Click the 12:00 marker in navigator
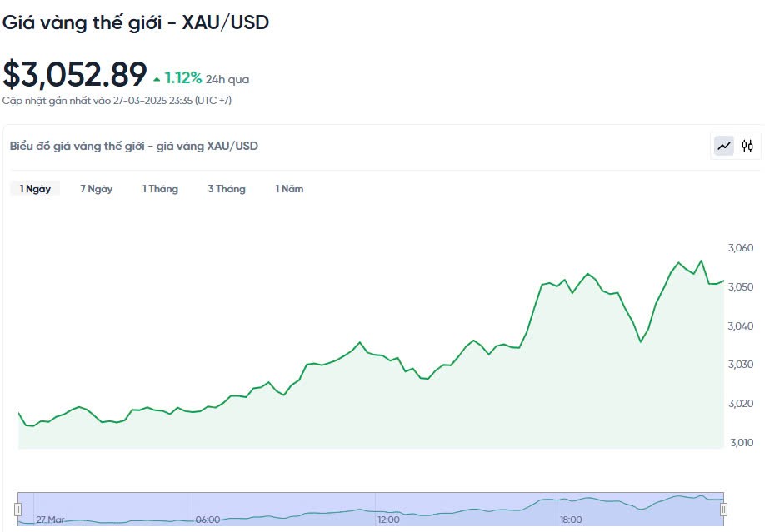765x532 pixels. (x=388, y=520)
